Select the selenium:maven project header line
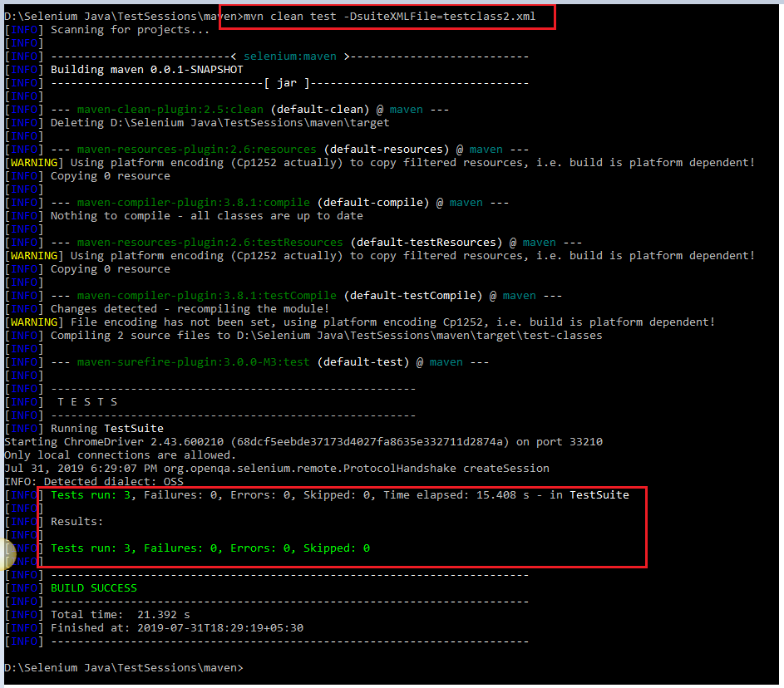The image size is (784, 688). click(291, 56)
